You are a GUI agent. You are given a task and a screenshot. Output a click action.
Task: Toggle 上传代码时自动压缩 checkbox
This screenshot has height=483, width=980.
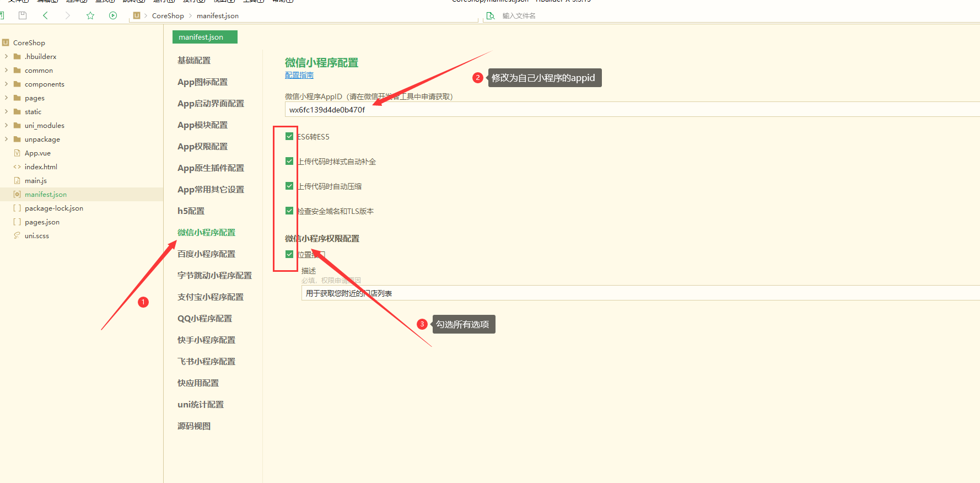pyautogui.click(x=289, y=186)
